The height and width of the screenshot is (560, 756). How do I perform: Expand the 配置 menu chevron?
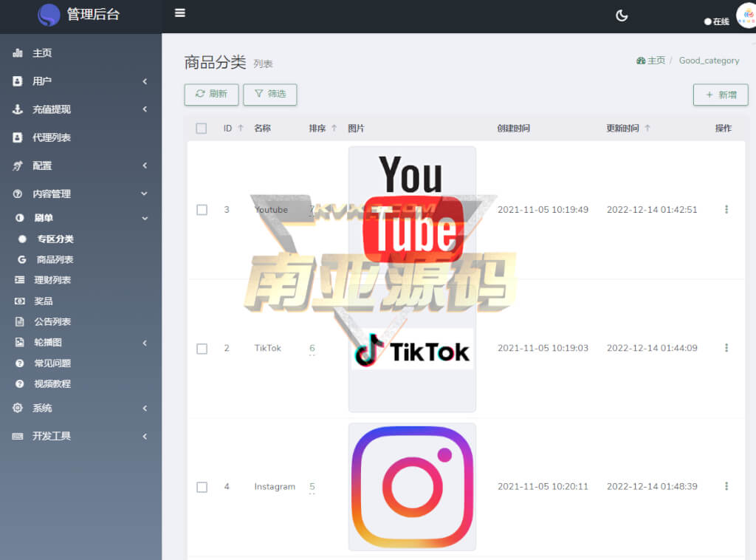point(145,165)
